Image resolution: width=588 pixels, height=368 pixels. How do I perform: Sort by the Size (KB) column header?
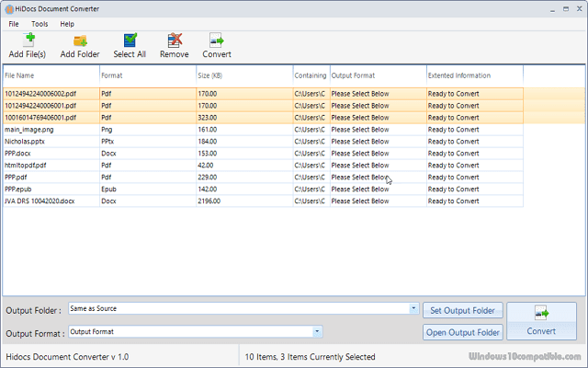243,75
